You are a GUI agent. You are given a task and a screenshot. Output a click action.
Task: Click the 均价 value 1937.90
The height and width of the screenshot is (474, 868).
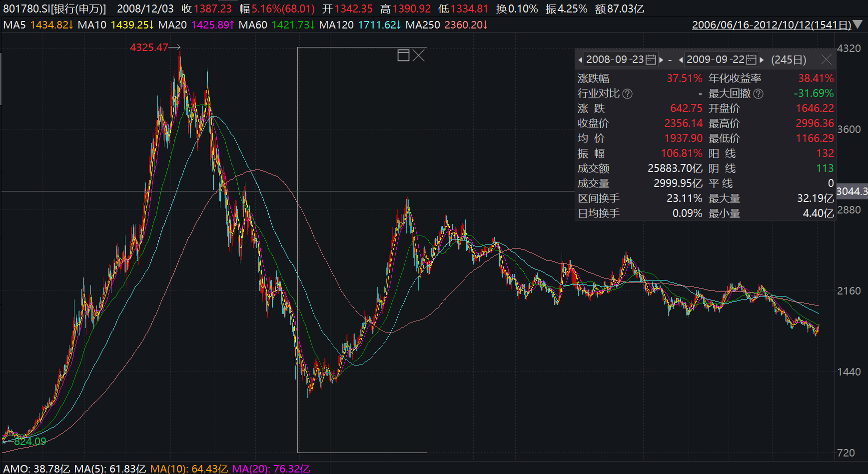pyautogui.click(x=684, y=138)
